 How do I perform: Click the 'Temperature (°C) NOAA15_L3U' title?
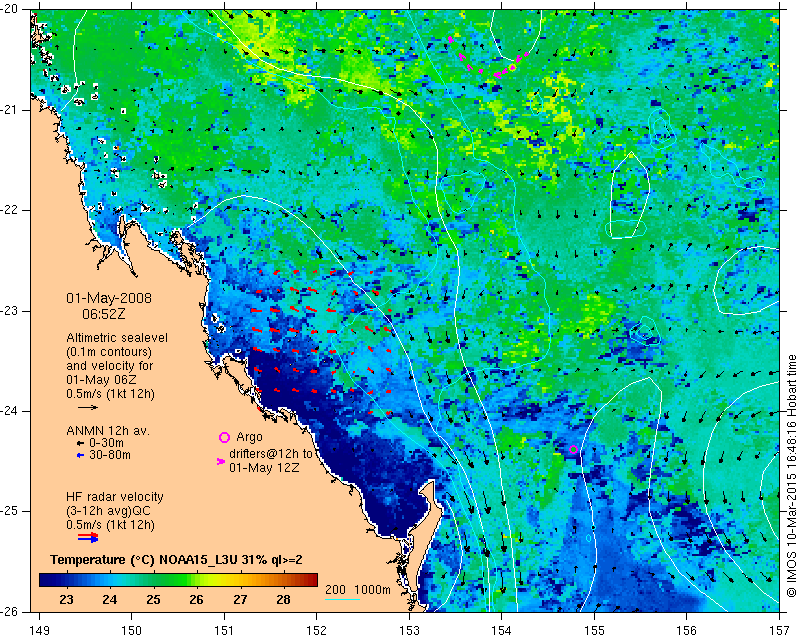(146, 560)
